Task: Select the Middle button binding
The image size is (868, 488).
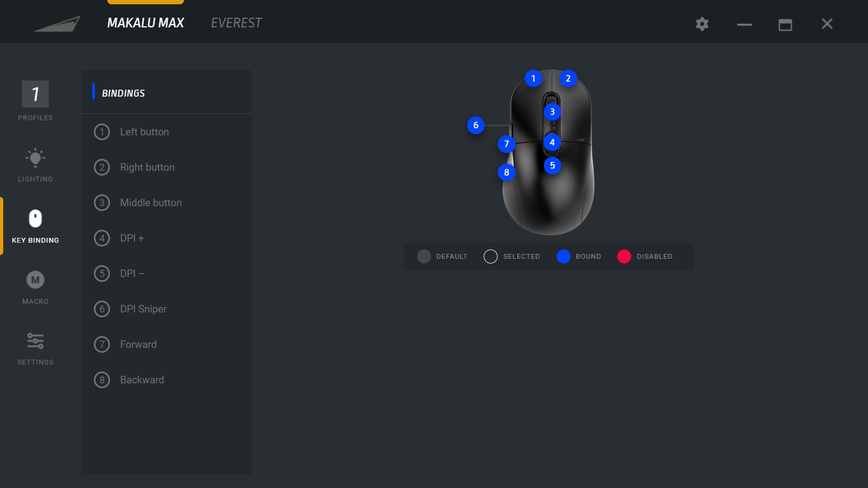Action: [167, 202]
